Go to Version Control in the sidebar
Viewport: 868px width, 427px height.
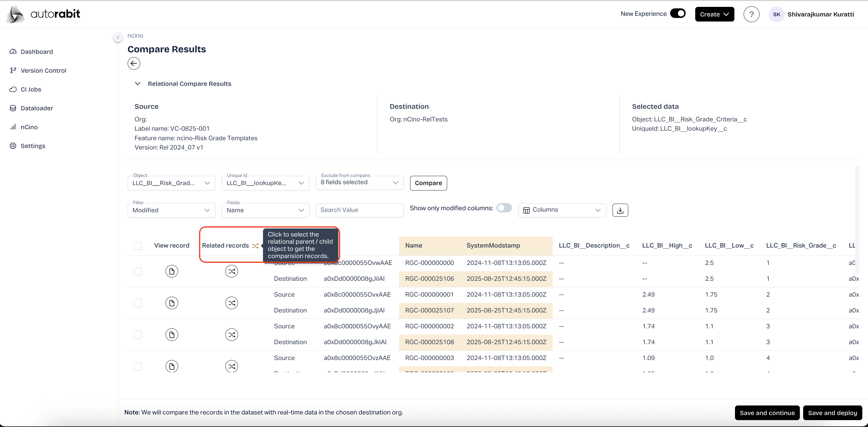[x=43, y=71]
